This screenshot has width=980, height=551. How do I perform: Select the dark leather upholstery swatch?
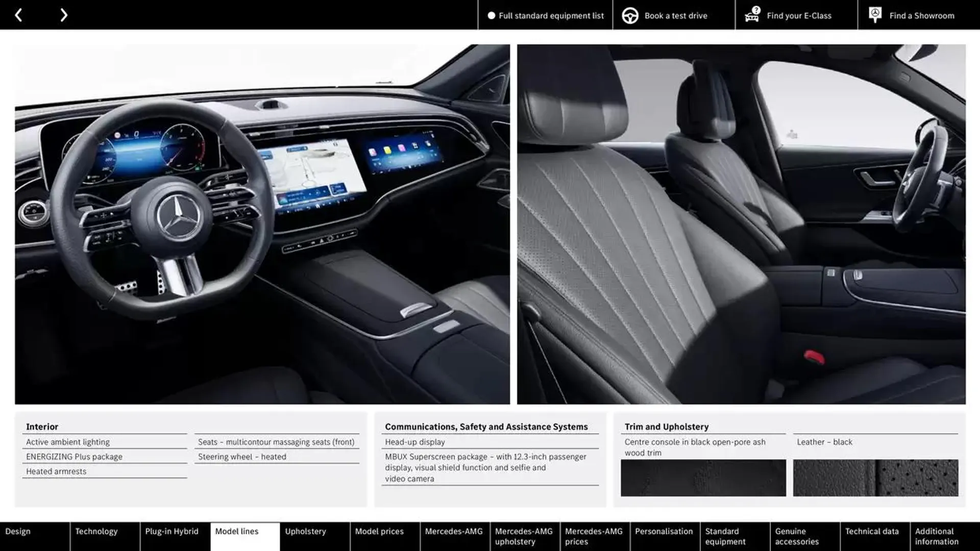point(876,478)
